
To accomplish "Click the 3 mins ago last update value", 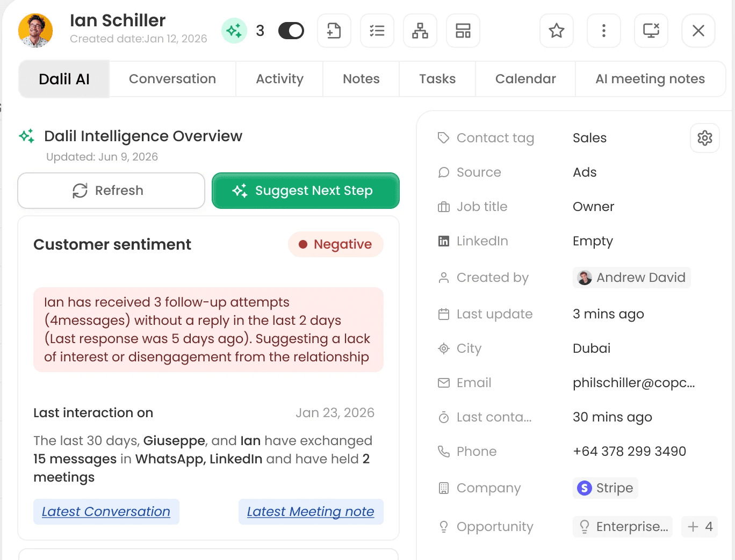I will coord(608,314).
